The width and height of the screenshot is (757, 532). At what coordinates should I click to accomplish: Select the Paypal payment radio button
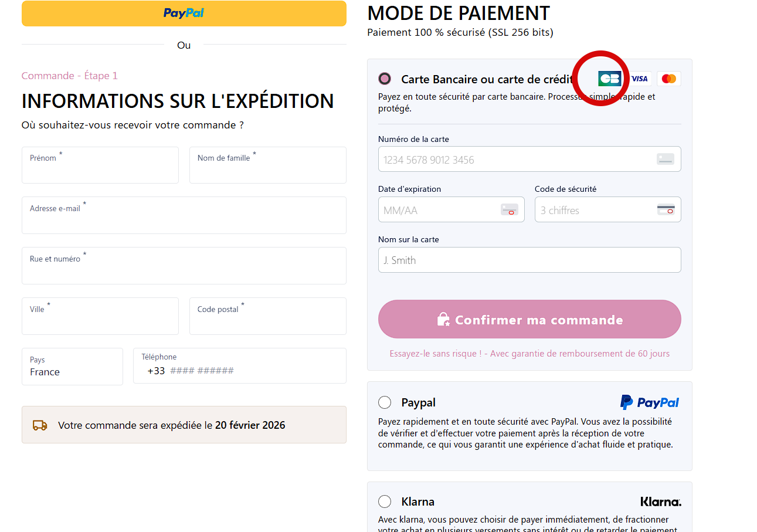(x=385, y=402)
